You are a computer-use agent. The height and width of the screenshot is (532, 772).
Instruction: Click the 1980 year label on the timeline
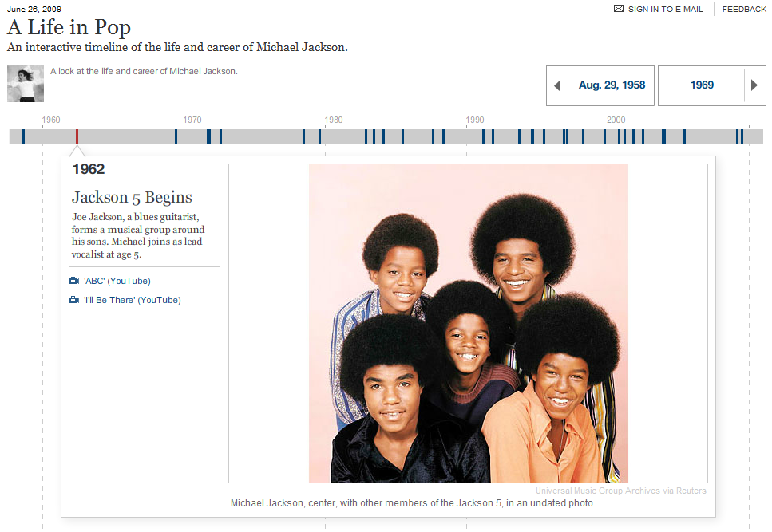tap(333, 120)
